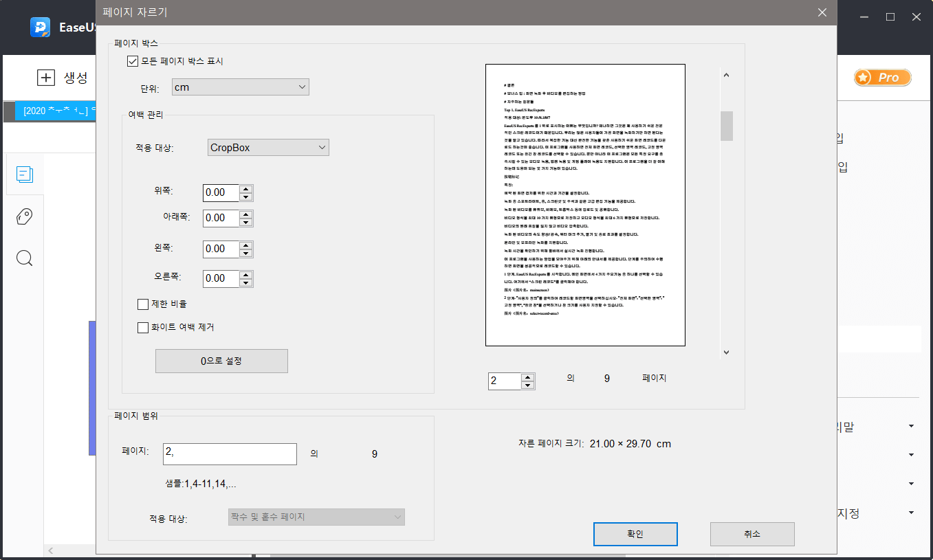This screenshot has height=560, width=933.
Task: Enable the 화이트 여백 제거 checkbox
Action: coord(142,327)
